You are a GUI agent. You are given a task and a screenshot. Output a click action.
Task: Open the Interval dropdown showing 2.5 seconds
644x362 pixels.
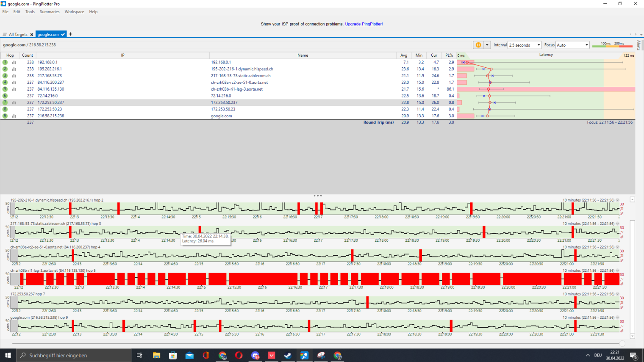pyautogui.click(x=525, y=45)
